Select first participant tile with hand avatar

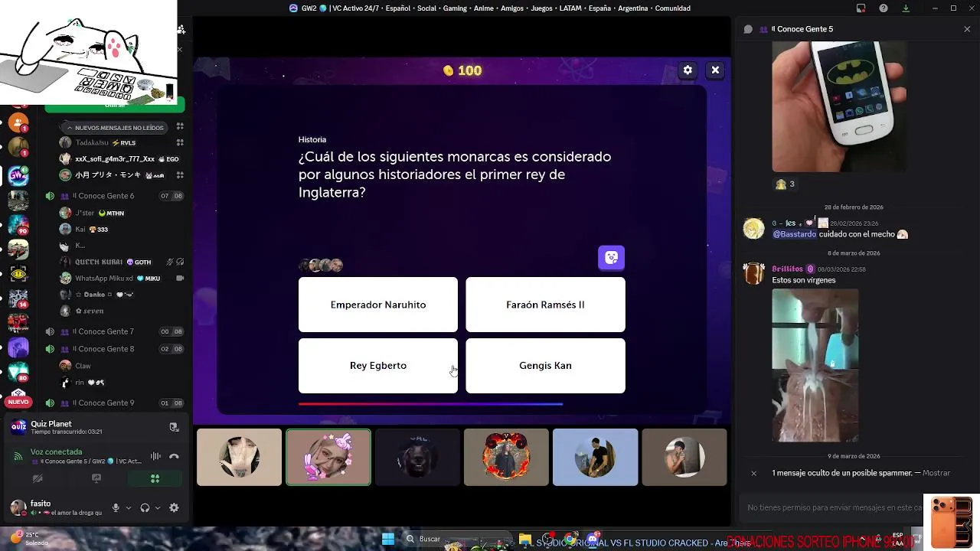coord(239,457)
